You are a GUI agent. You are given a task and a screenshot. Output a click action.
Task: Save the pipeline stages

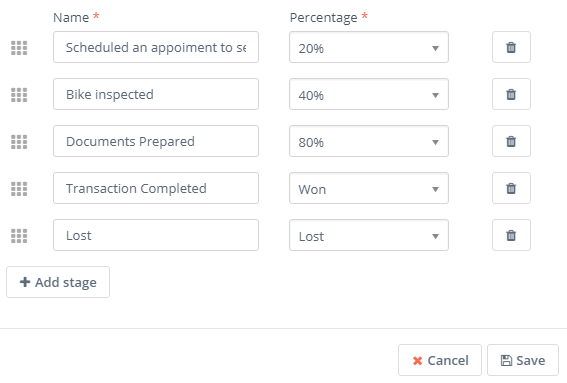523,360
